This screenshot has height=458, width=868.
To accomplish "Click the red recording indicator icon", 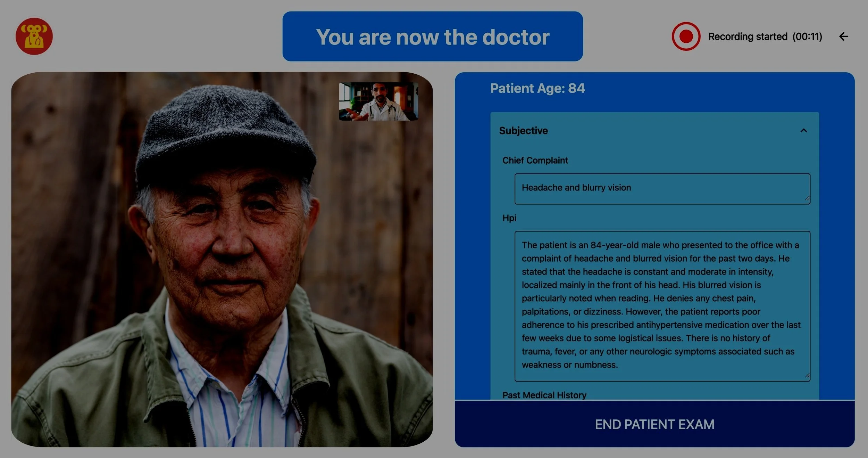I will pos(686,36).
